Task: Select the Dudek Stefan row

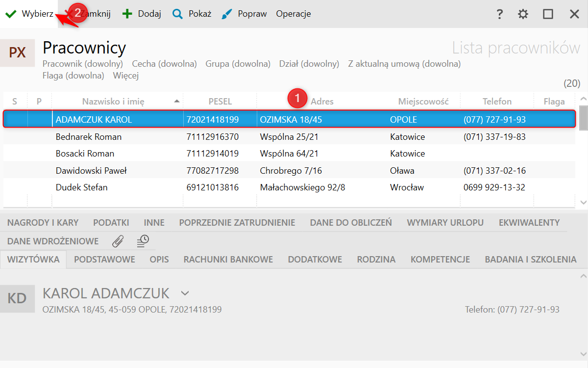Action: click(x=289, y=187)
